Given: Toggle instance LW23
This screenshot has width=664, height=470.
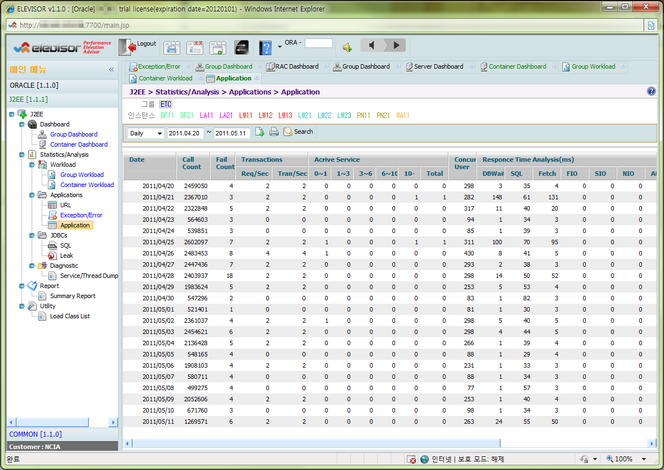Looking at the screenshot, I should pyautogui.click(x=344, y=115).
